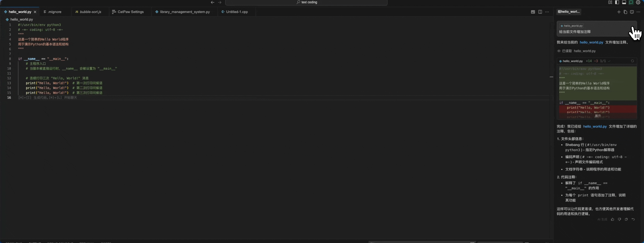This screenshot has height=243, width=644.
Task: Toggle the AI chat panel
Action: 631,2
